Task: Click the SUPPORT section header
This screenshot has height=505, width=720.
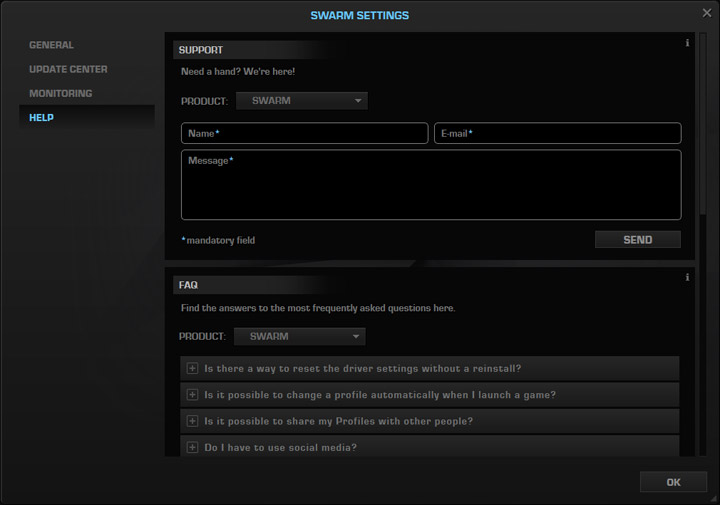Action: pos(201,50)
